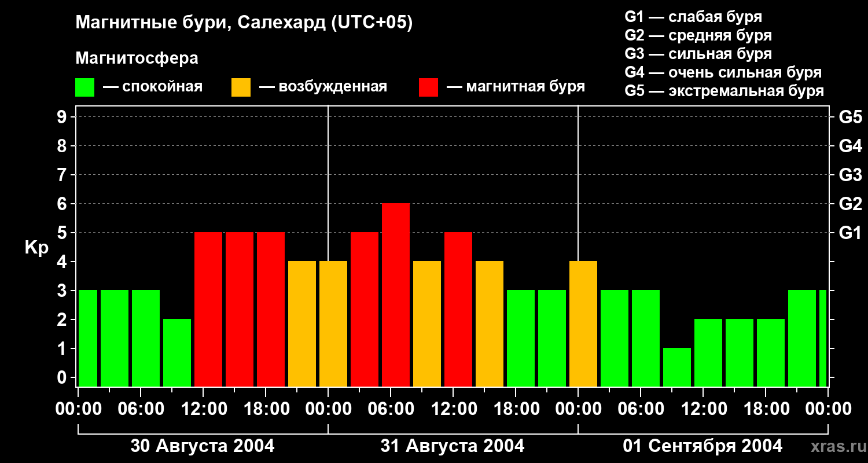Click the '01 Сентября 2004' date label
Screen dimensions: 868x463
coord(703,446)
